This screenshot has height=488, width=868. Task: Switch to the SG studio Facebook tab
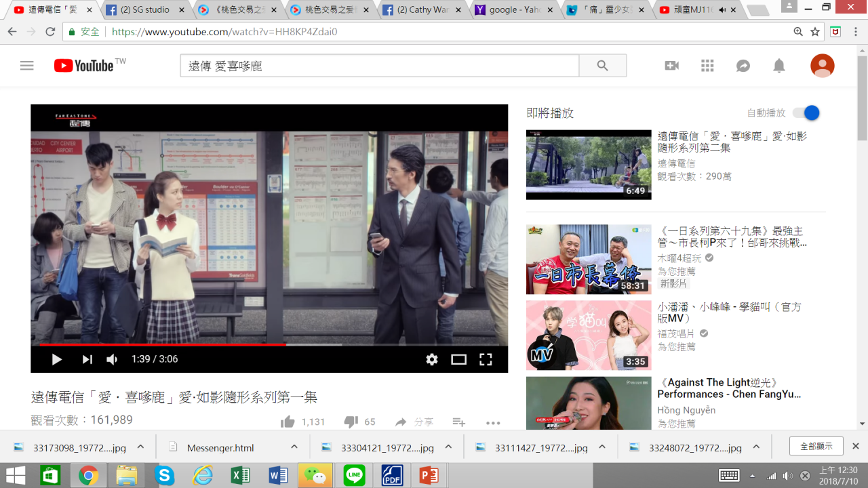[x=144, y=10]
